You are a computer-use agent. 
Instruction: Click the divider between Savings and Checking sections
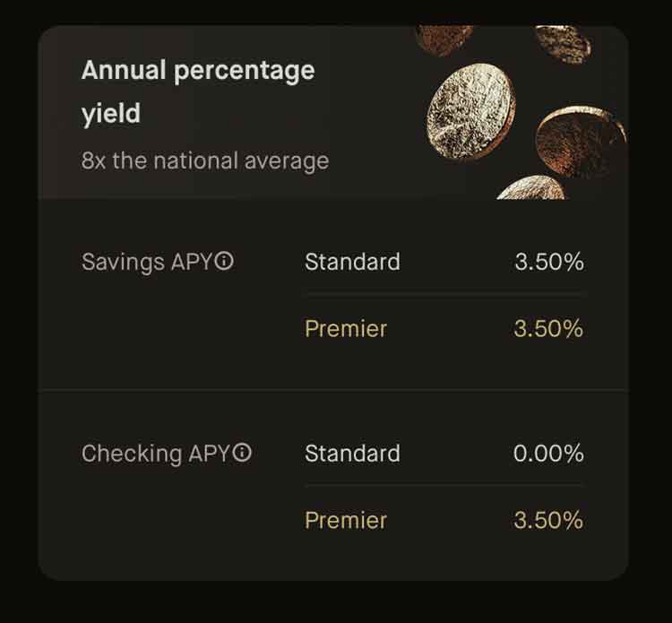pos(333,390)
